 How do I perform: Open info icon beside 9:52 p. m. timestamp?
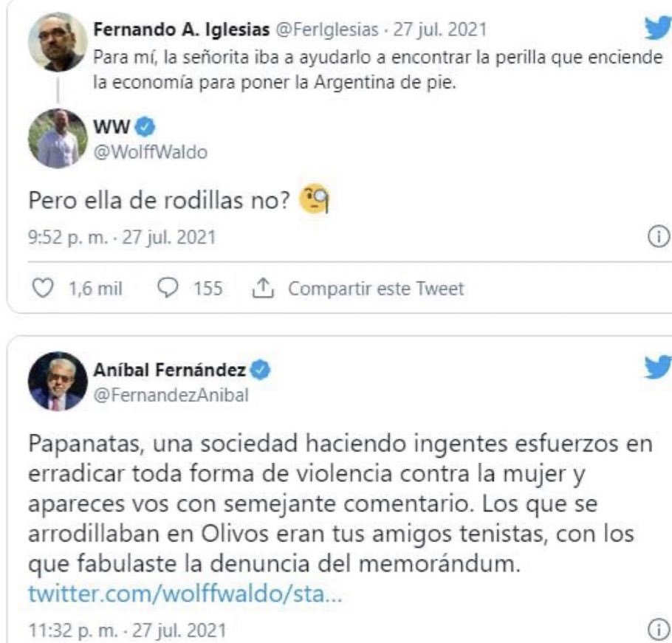(659, 237)
